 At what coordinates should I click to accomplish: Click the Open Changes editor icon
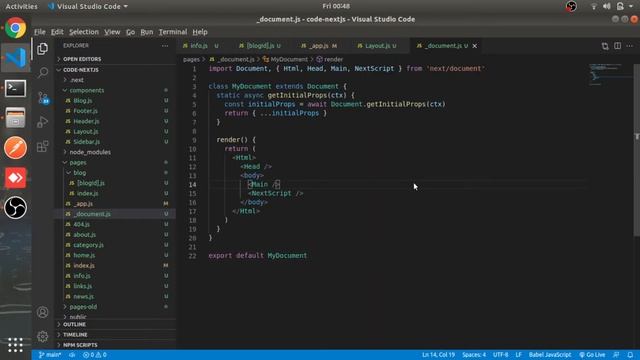(x=605, y=46)
